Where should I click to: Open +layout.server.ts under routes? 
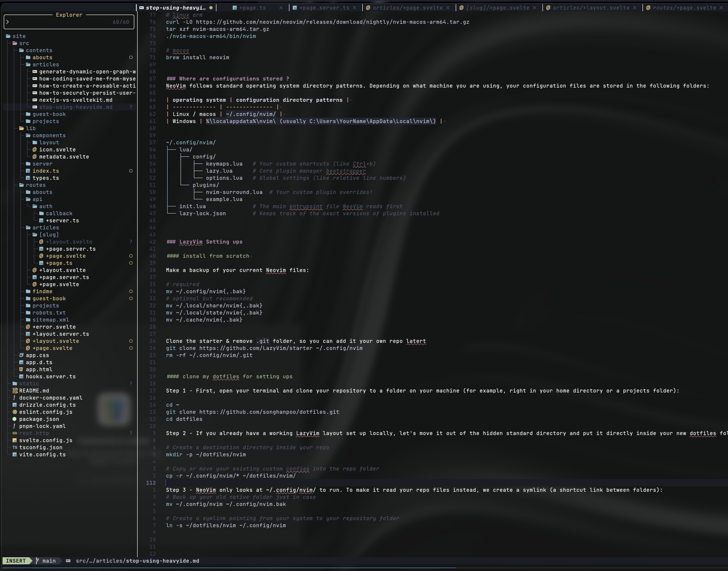(x=61, y=334)
